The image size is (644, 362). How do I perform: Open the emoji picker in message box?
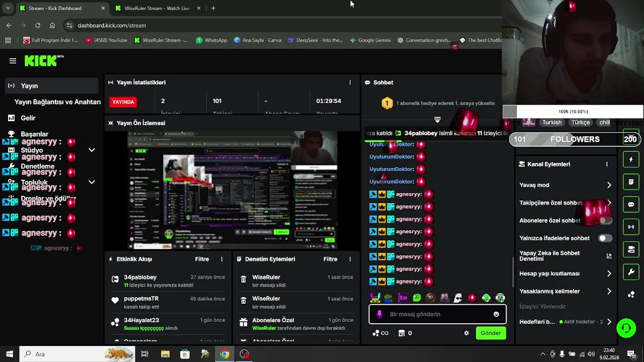tap(496, 314)
